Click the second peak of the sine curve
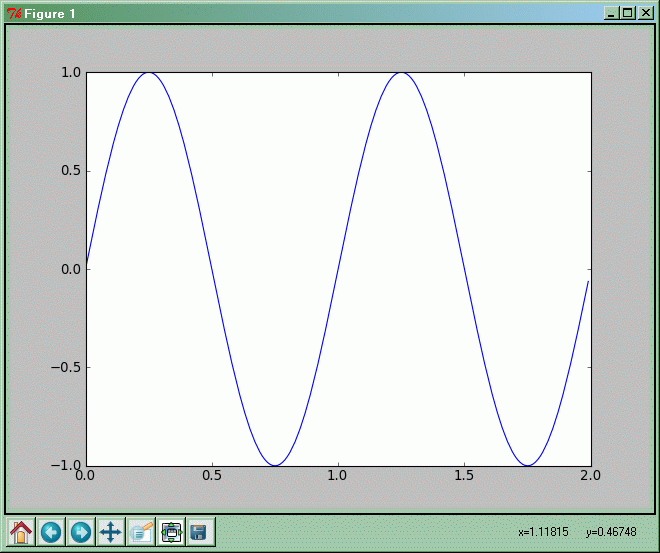The image size is (660, 553). pos(401,73)
